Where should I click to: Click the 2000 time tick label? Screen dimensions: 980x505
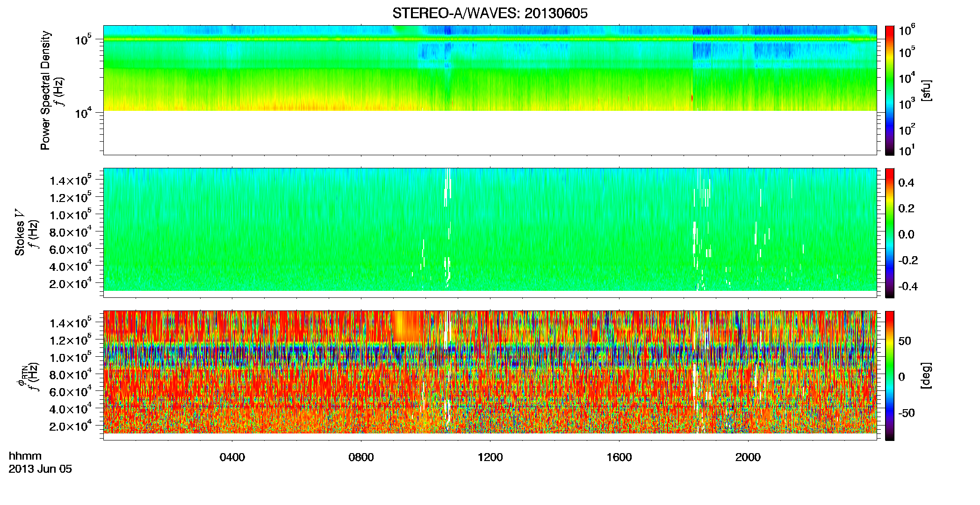click(x=748, y=457)
